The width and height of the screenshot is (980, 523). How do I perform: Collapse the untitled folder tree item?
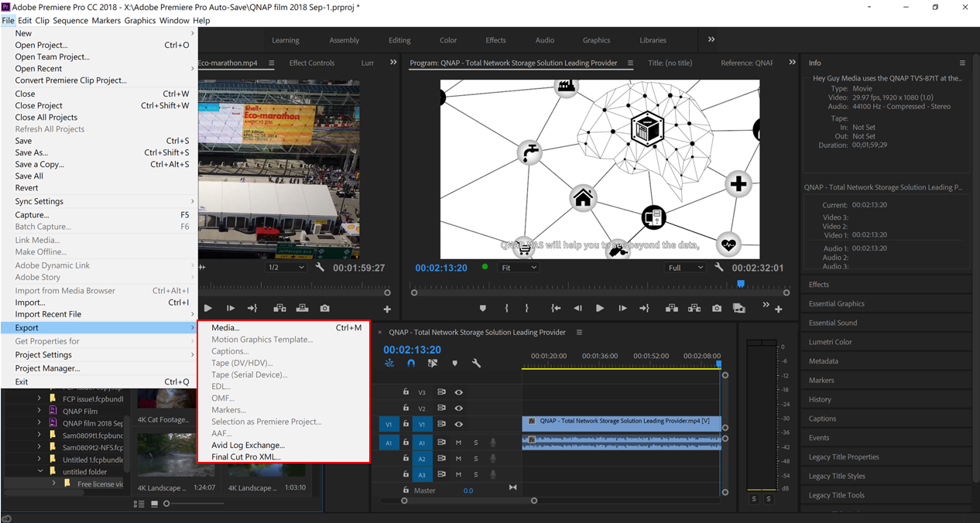(x=40, y=471)
